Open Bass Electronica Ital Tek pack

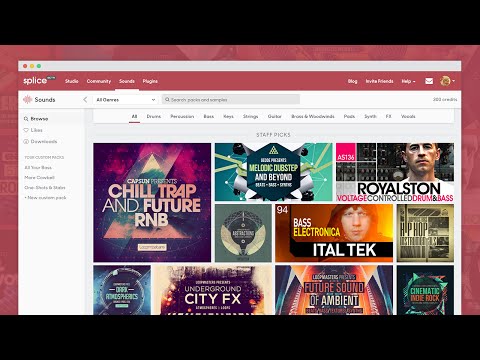point(334,233)
